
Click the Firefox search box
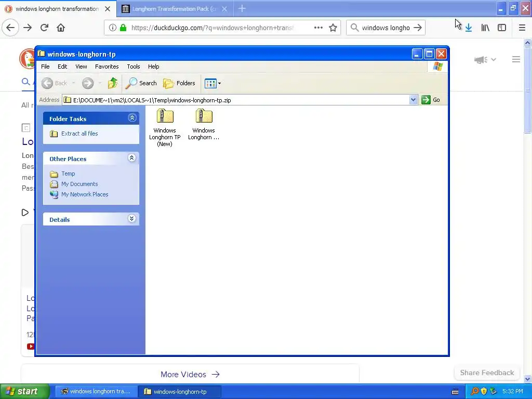[x=386, y=28]
